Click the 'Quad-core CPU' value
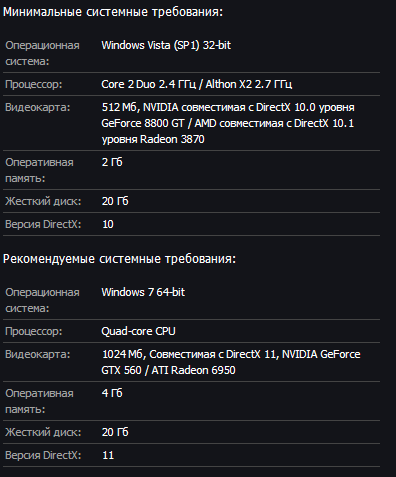The image size is (396, 477). pyautogui.click(x=138, y=331)
